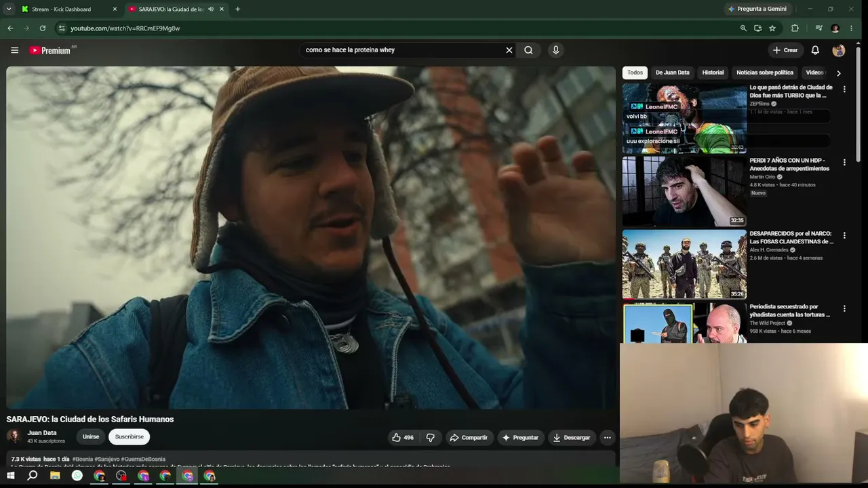Open new browser tab
Screen dimensions: 868x488
pos(237,9)
